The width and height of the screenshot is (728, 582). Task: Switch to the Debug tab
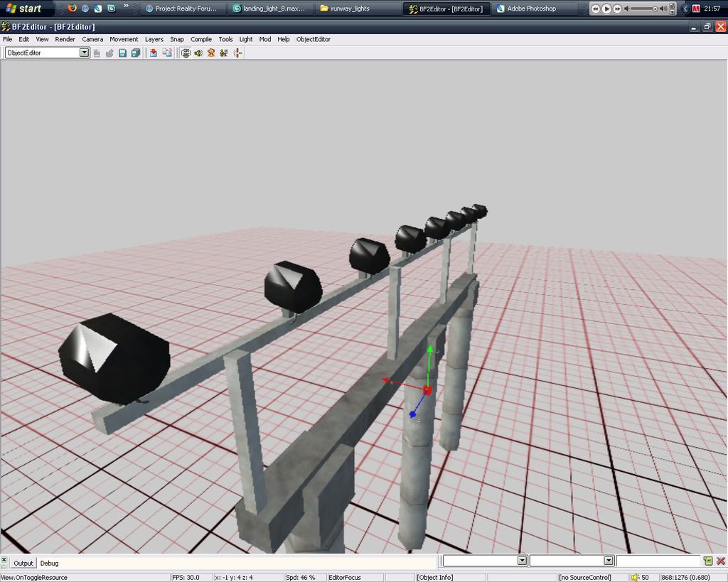point(49,563)
